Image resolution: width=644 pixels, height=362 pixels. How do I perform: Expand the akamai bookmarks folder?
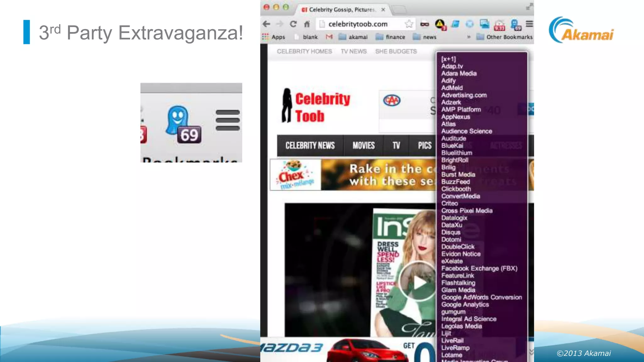(353, 37)
